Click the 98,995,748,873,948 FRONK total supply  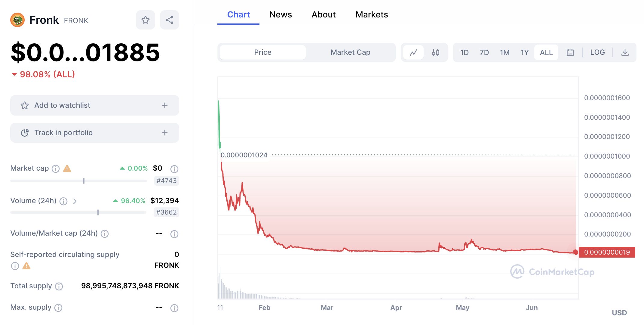click(x=130, y=286)
